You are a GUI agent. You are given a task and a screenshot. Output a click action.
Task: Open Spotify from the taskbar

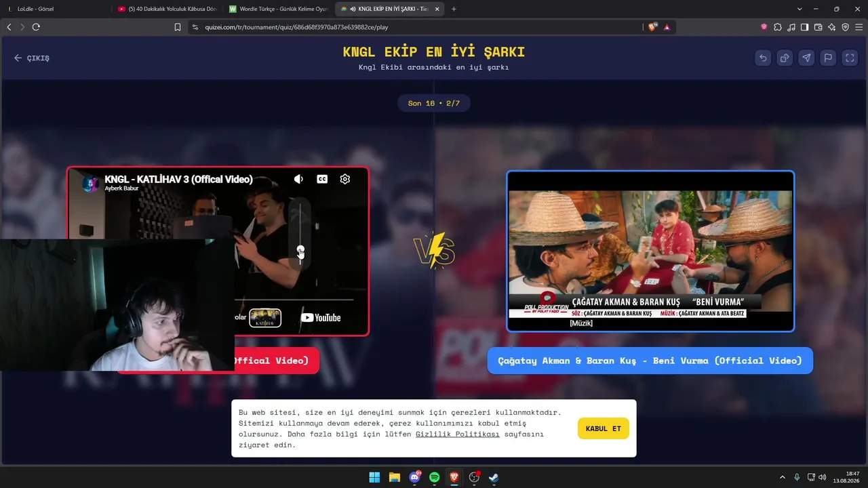pyautogui.click(x=434, y=477)
